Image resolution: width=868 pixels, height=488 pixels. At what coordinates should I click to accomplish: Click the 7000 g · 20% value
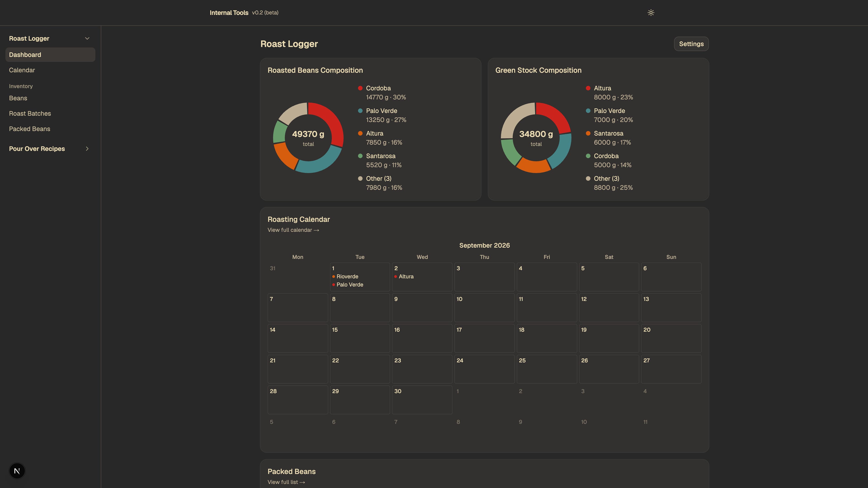click(x=613, y=120)
